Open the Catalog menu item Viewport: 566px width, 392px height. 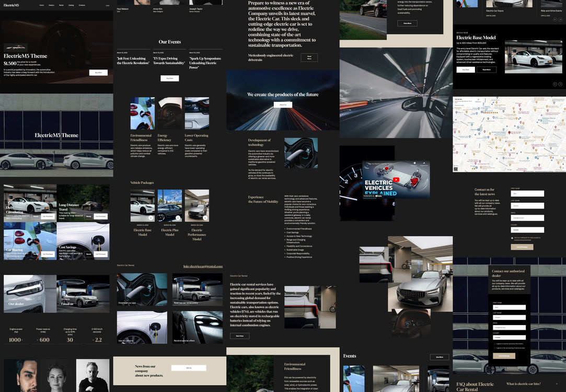pos(71,5)
